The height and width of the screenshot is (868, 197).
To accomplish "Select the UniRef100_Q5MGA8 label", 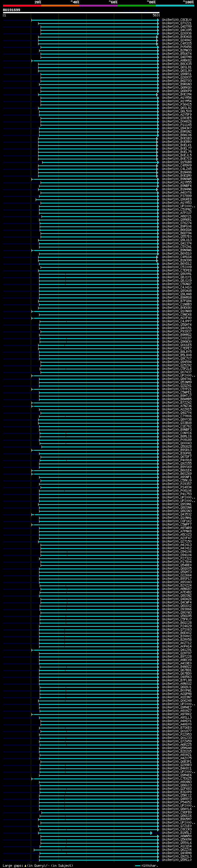I will pos(177,748).
